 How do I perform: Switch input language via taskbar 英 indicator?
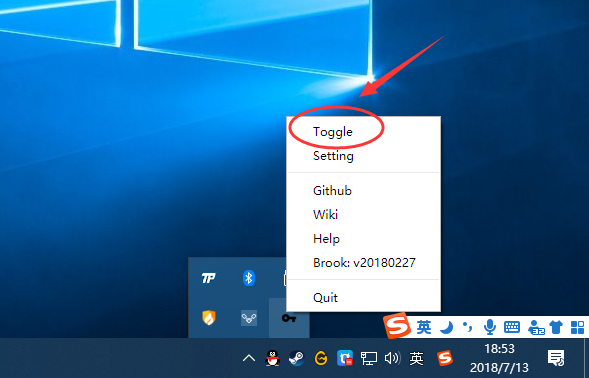pos(416,358)
